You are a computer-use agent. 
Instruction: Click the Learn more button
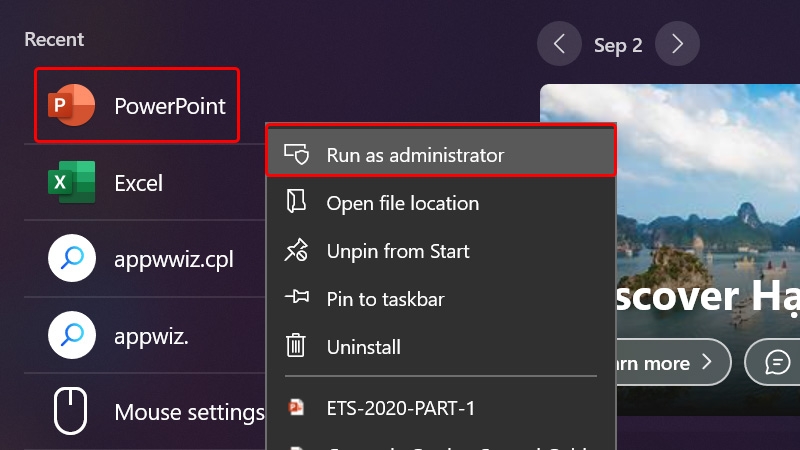673,362
